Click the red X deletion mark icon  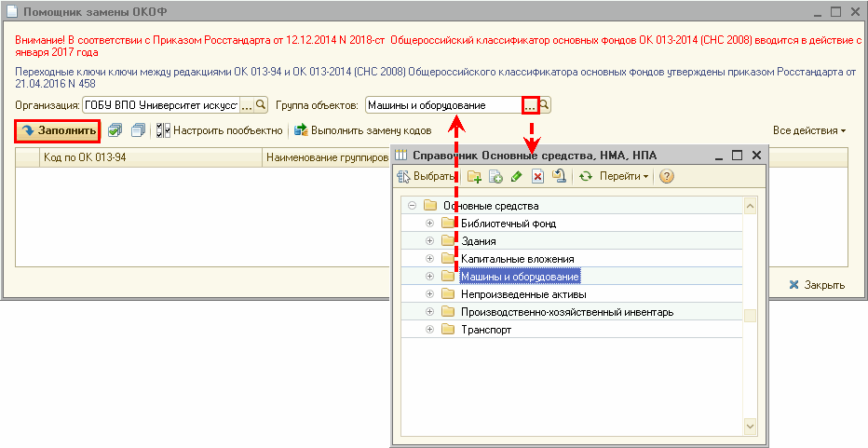click(537, 176)
